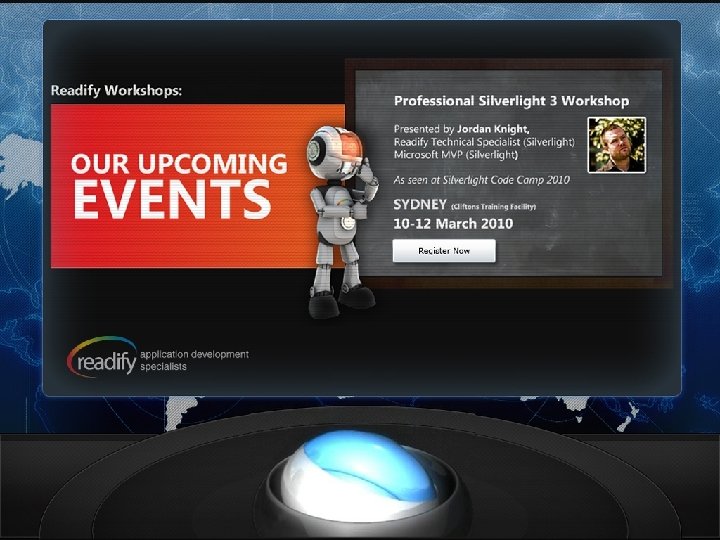
Task: Click the "10-12 March 2010" date text
Action: pyautogui.click(x=453, y=224)
